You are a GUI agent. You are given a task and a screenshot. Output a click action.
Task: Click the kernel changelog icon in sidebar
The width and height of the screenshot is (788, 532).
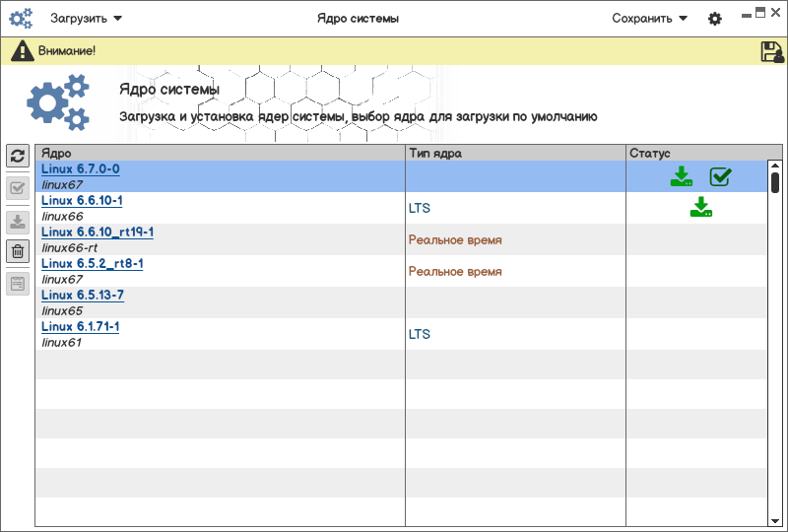17,284
